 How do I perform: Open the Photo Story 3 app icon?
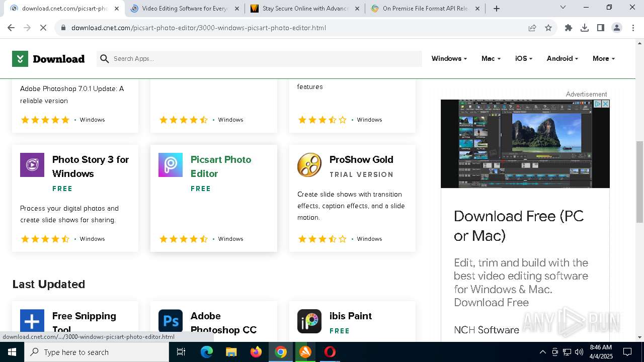pos(32,165)
